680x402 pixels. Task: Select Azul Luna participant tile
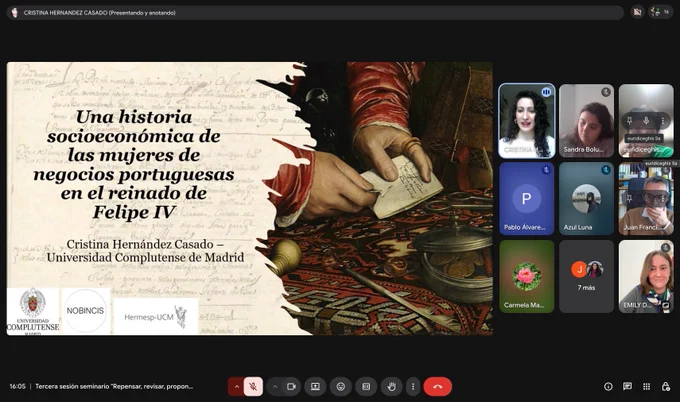pos(586,199)
